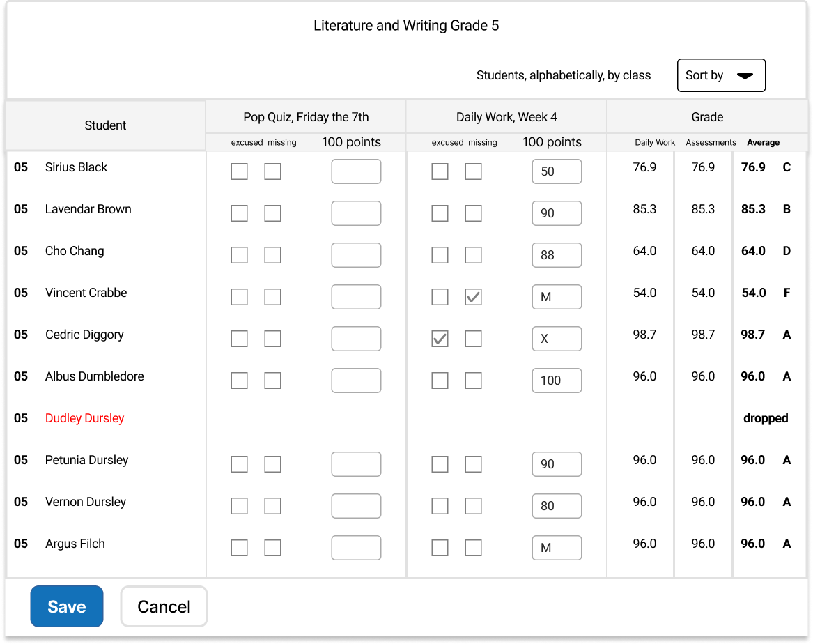Check Daily Work missing box for Sirius Black
This screenshot has width=813, height=644.
(x=474, y=171)
